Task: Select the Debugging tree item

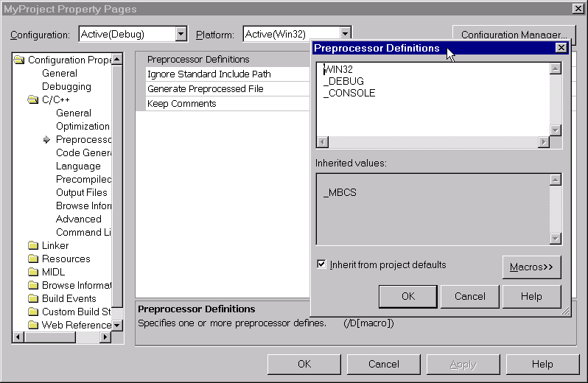Action: (66, 87)
